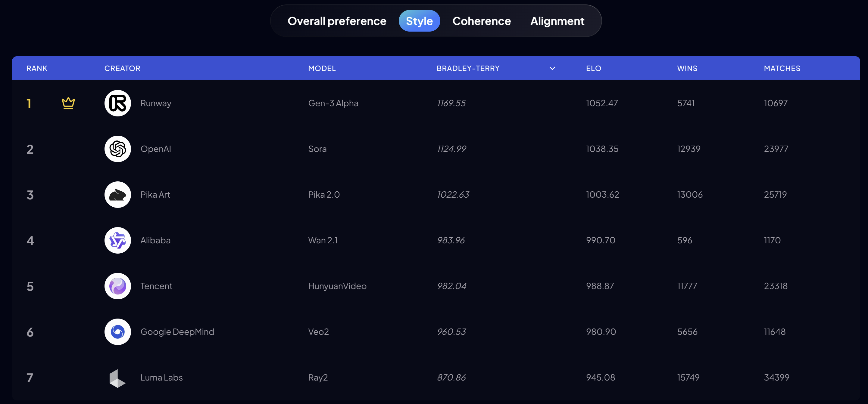Sort by the MODEL column header
Screen dimensions: 868x404
[322, 68]
